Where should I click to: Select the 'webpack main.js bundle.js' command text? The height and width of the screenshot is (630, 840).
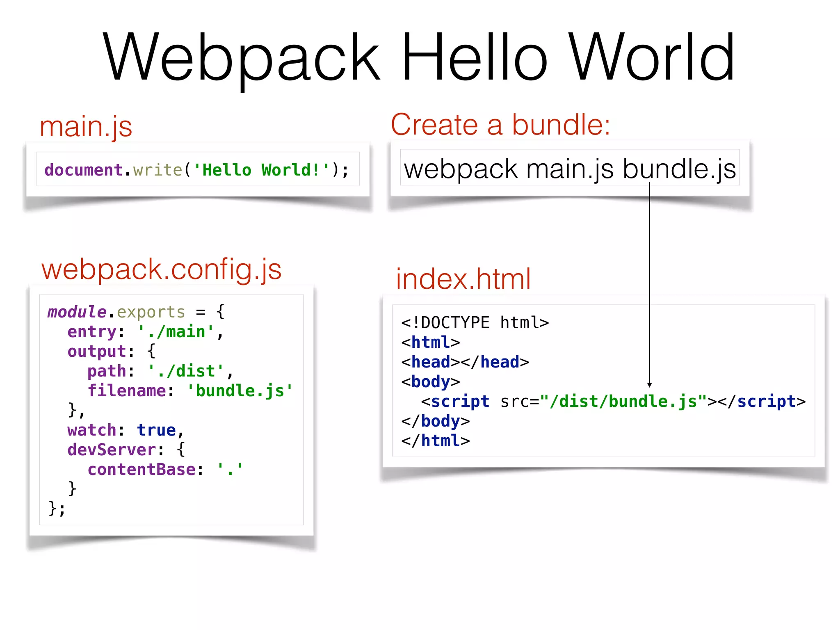(x=570, y=169)
